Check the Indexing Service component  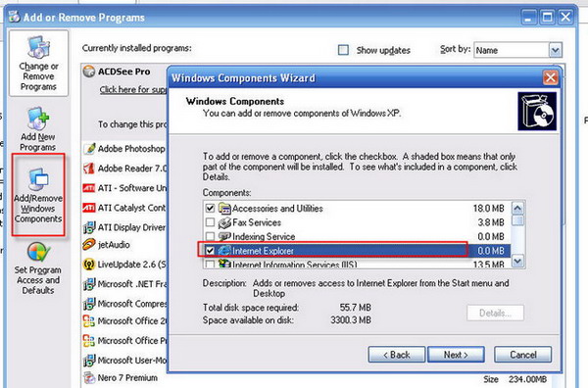(x=210, y=236)
